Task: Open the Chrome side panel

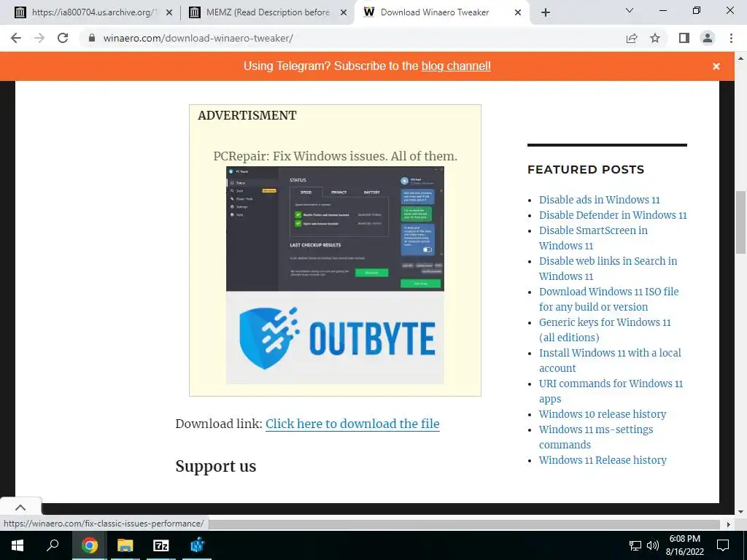Action: pos(684,38)
